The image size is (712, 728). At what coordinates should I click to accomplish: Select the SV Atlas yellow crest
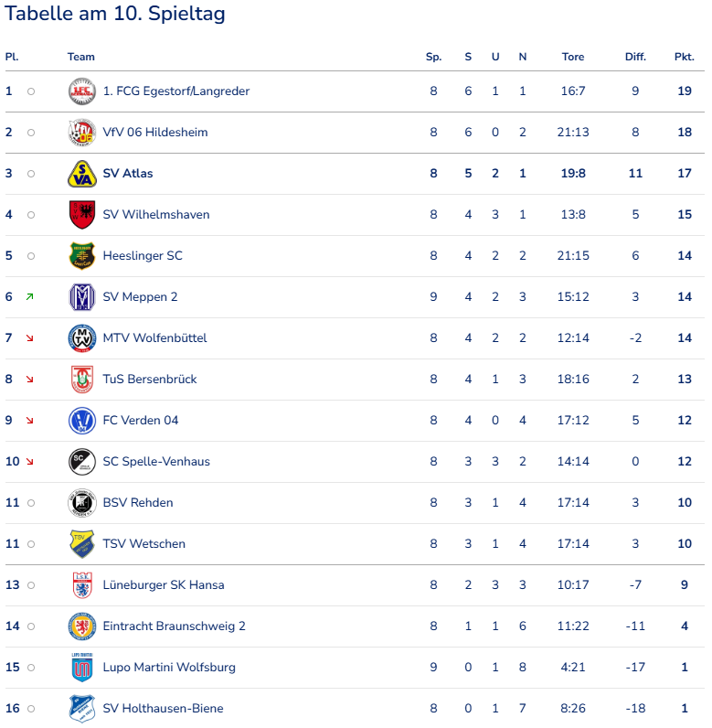(82, 174)
